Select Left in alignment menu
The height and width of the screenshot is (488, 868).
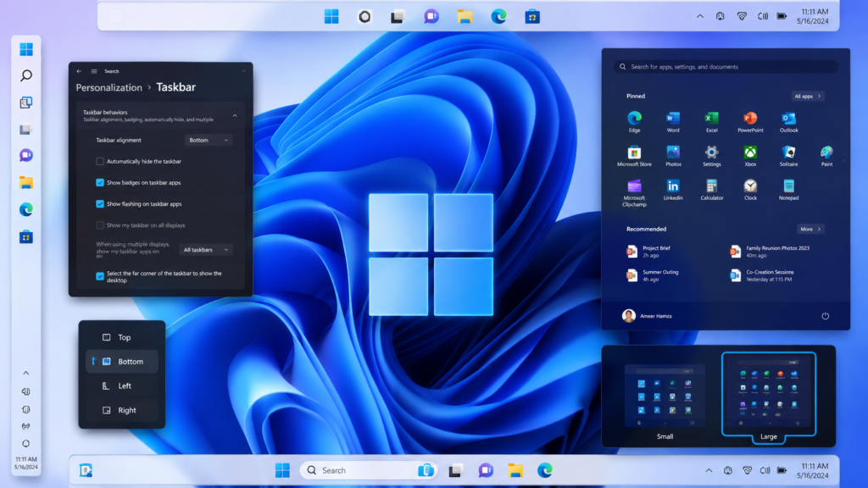click(x=122, y=385)
